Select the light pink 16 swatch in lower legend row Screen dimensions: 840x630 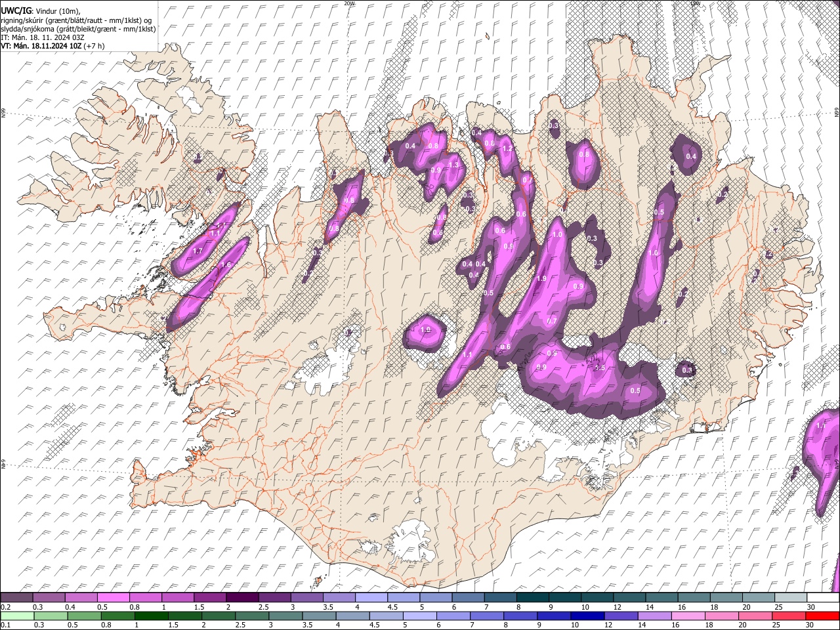tap(688, 616)
